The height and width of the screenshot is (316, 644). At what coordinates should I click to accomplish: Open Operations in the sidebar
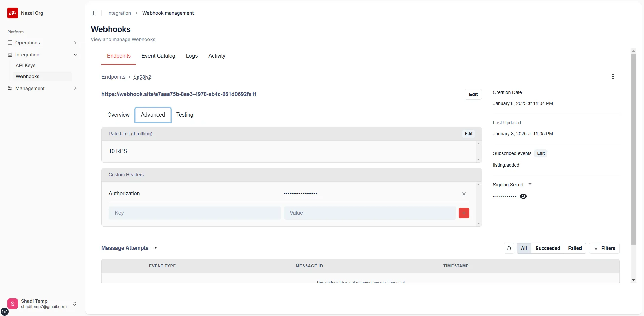click(x=28, y=42)
